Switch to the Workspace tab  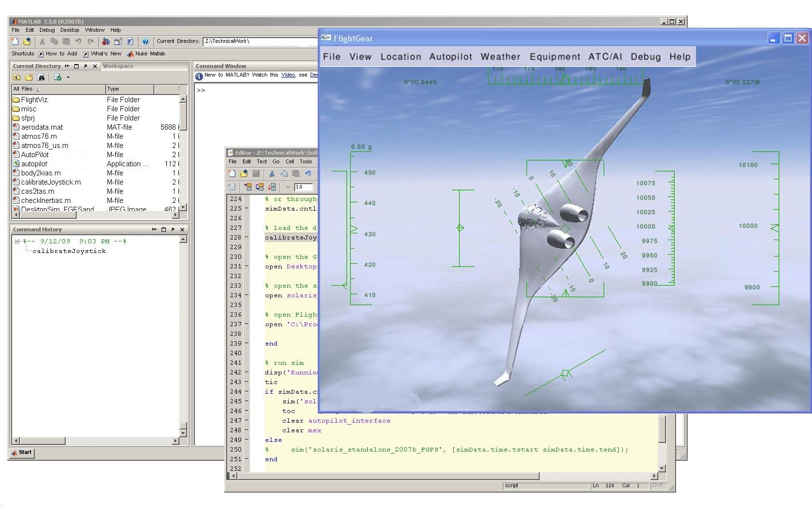pyautogui.click(x=118, y=66)
